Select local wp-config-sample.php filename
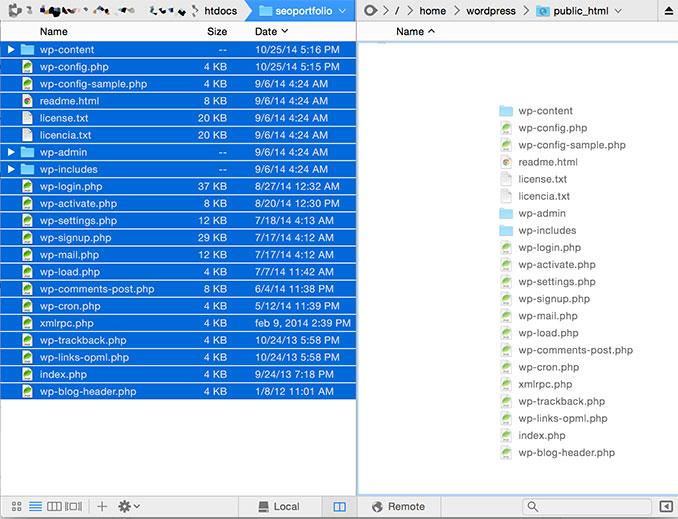 pyautogui.click(x=93, y=84)
